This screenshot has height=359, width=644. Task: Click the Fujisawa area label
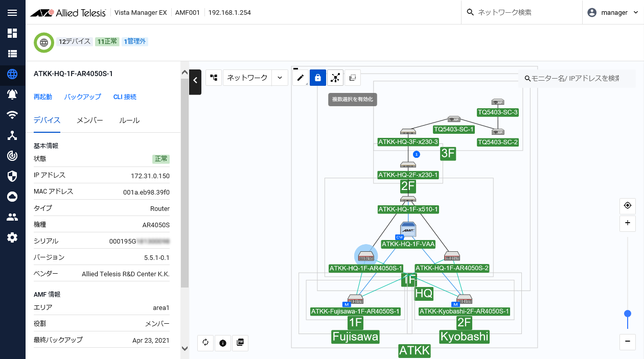pos(356,337)
